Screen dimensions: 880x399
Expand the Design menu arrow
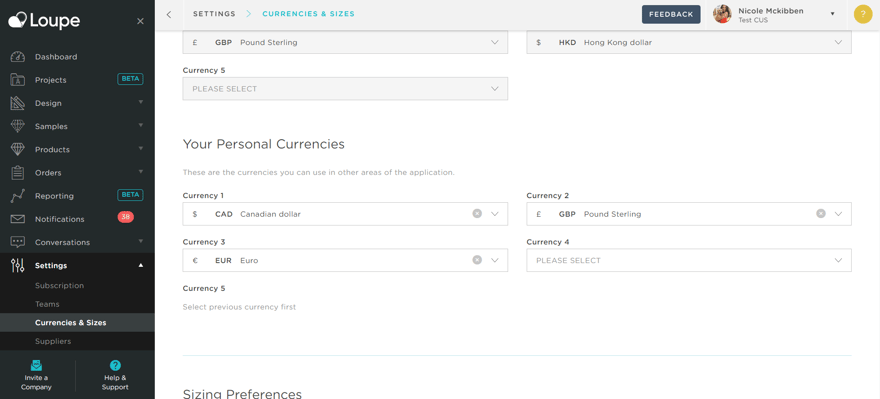pos(141,102)
